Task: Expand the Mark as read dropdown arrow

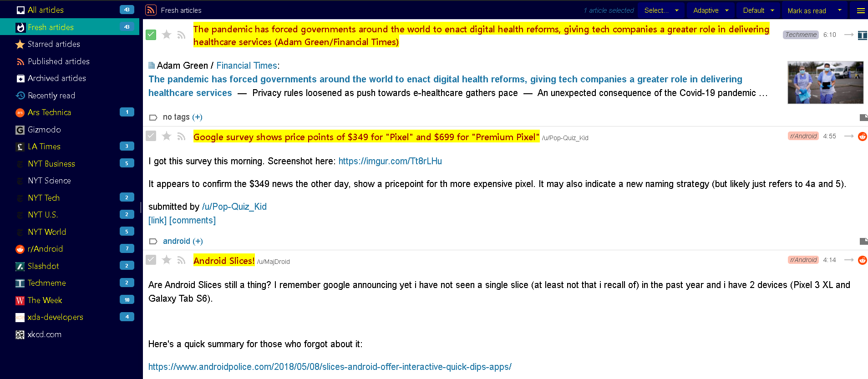Action: click(840, 10)
